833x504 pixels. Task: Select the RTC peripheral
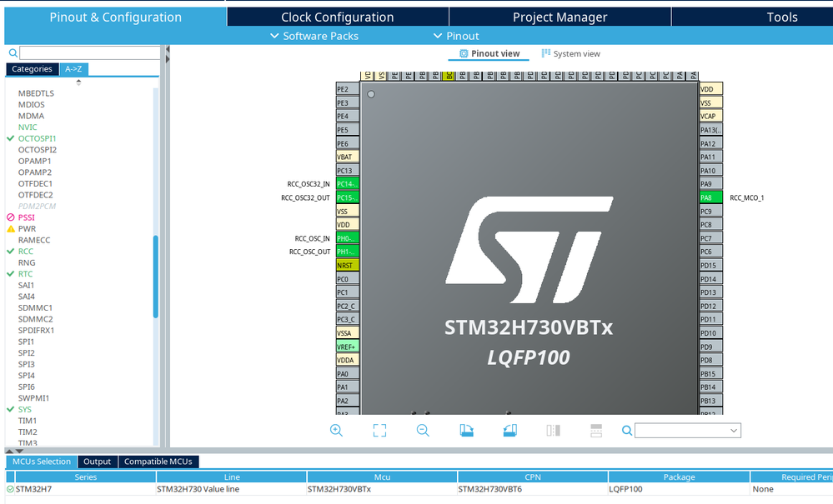(25, 274)
